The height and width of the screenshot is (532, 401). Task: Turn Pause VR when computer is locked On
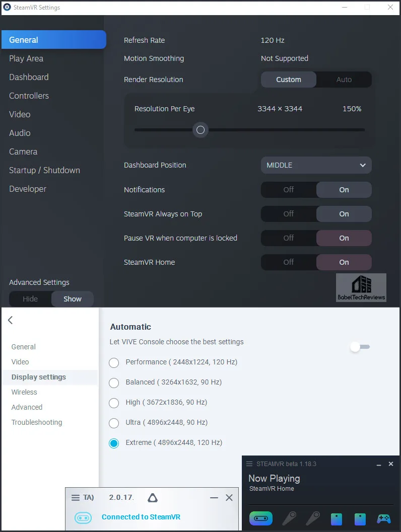pyautogui.click(x=344, y=238)
